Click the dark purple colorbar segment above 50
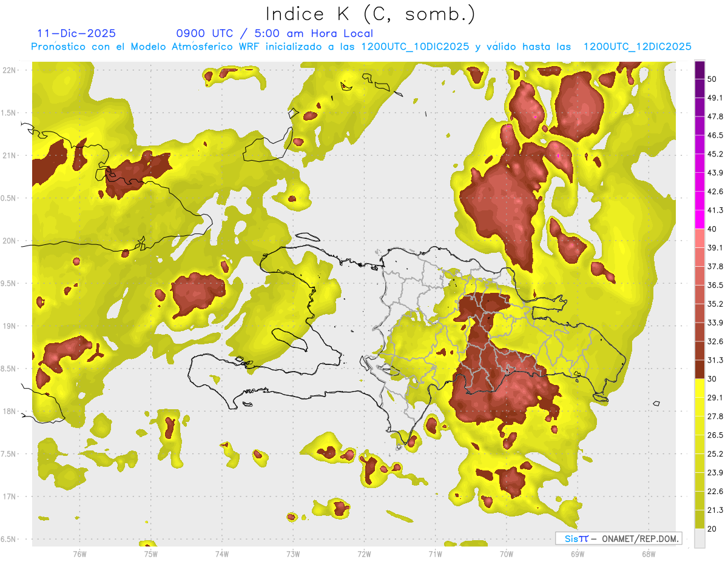The image size is (728, 562). click(699, 70)
